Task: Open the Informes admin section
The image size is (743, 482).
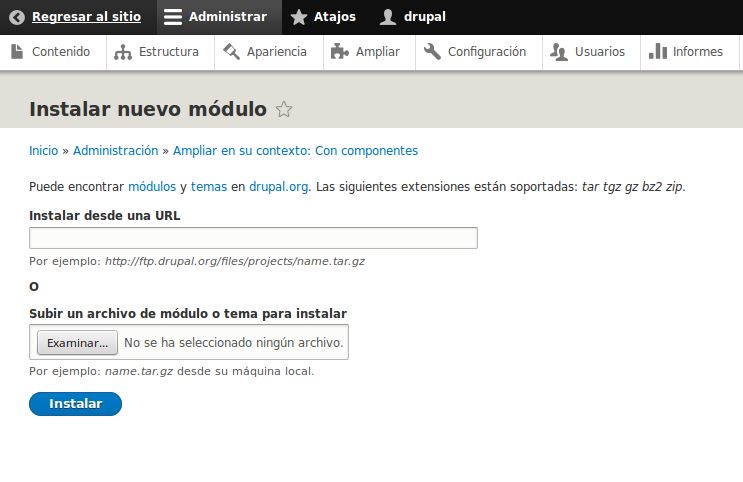Action: pos(698,52)
